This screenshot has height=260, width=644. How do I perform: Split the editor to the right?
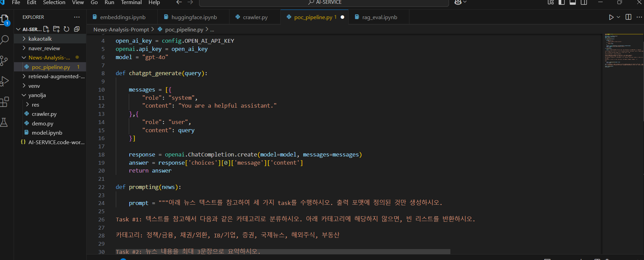coord(628,17)
